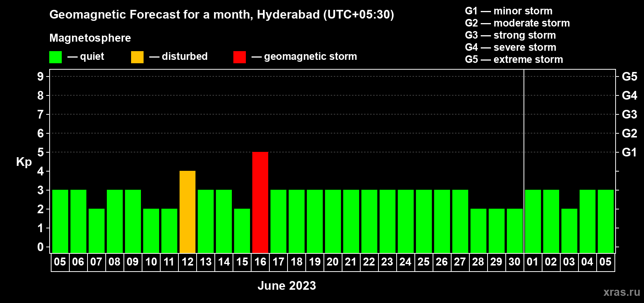Choose the "G5 — extreme storm" legend line
This screenshot has height=303, width=644.
(x=514, y=59)
